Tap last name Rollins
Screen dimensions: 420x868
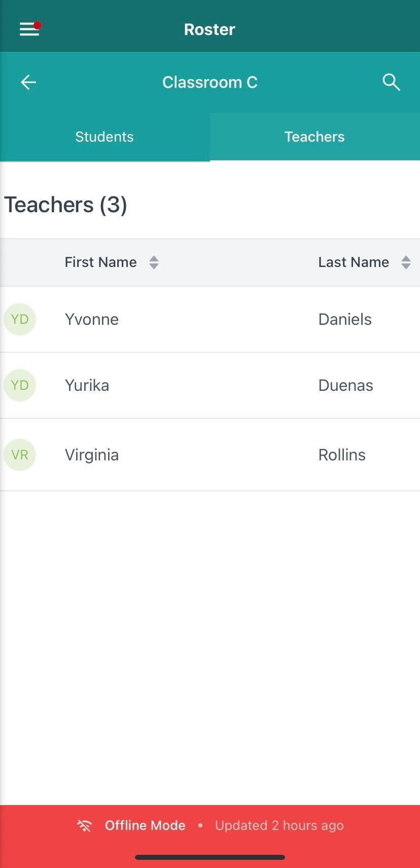click(x=342, y=455)
